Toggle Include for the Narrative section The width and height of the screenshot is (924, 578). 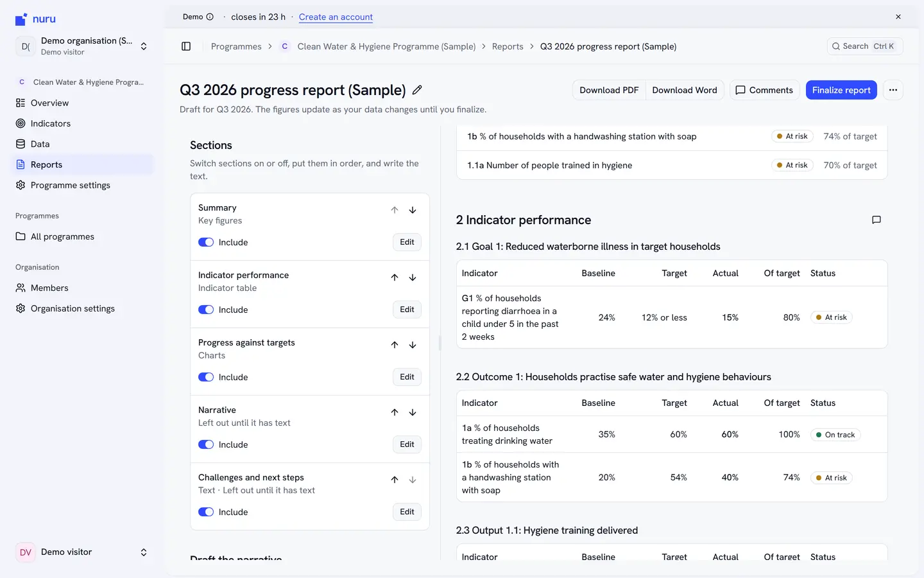click(x=206, y=444)
